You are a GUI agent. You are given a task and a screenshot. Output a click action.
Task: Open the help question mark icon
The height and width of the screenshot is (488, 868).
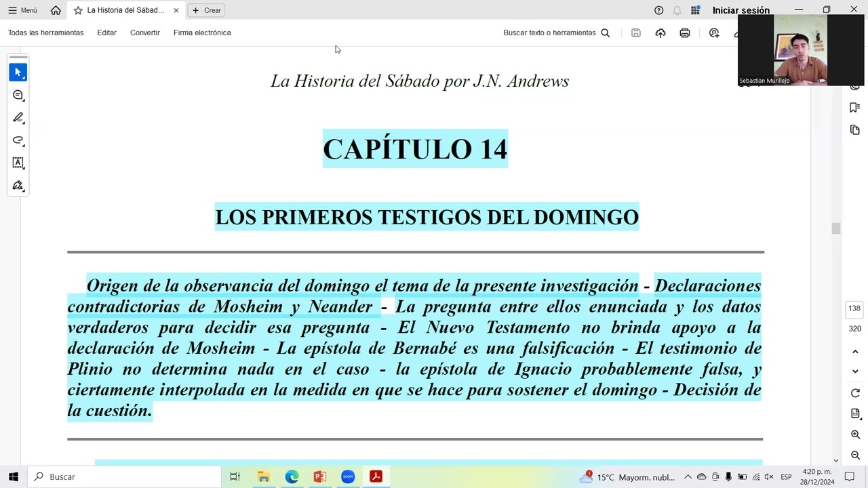(658, 10)
